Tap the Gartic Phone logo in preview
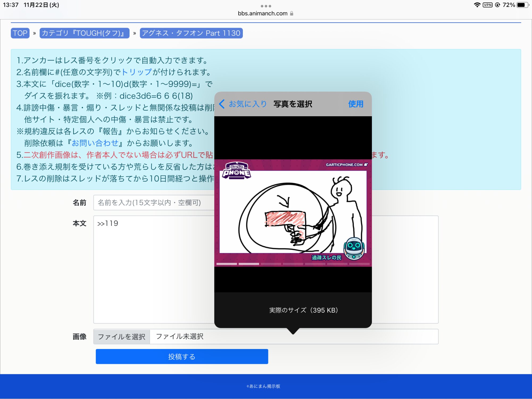 tap(236, 171)
